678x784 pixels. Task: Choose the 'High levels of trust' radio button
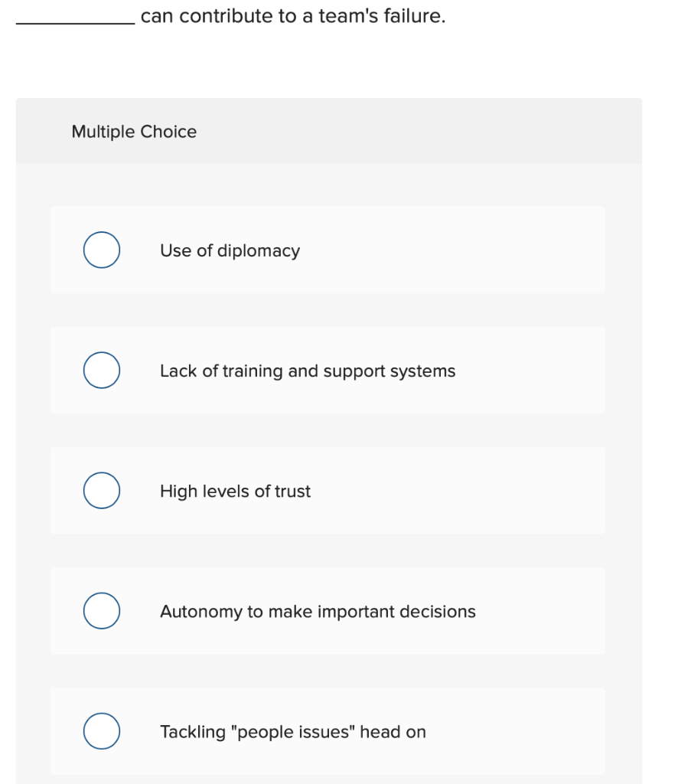(x=101, y=490)
